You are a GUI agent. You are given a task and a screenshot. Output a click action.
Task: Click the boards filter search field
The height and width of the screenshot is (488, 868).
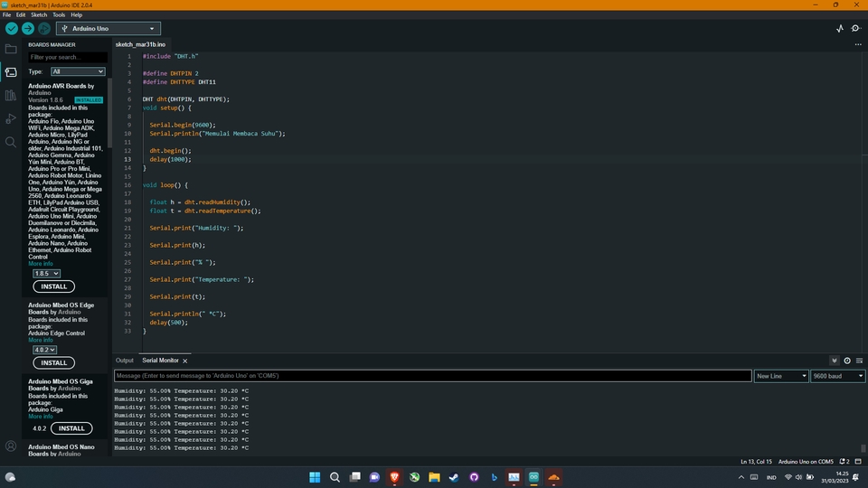(68, 57)
